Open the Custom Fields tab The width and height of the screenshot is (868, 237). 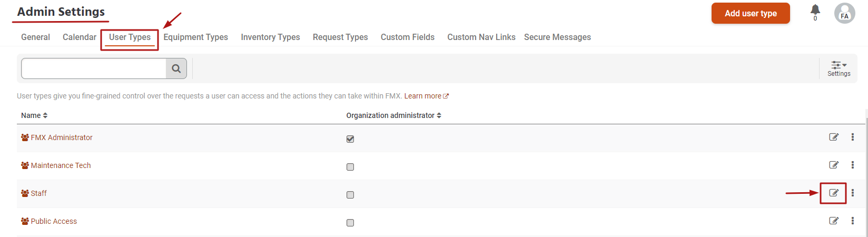click(x=408, y=37)
